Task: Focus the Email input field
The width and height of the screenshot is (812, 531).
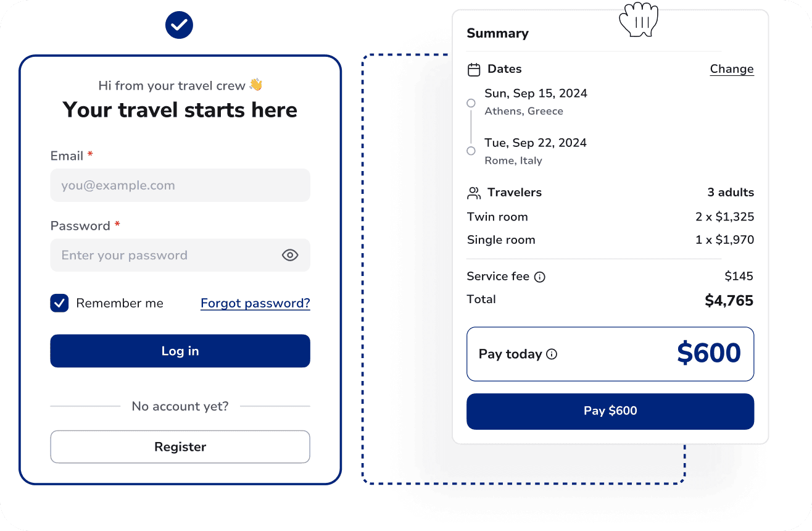Action: pyautogui.click(x=180, y=185)
